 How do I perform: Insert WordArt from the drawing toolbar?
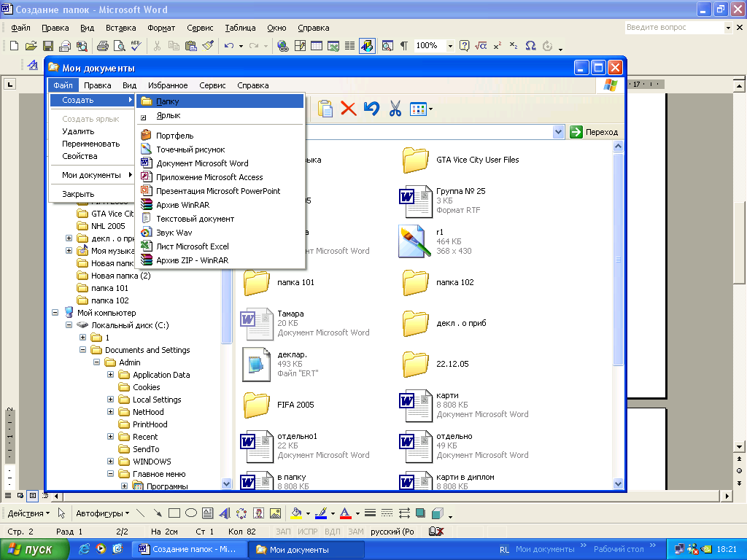pos(225,513)
